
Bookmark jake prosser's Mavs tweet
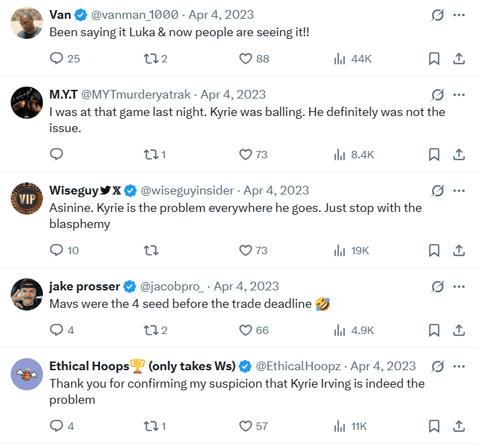pos(434,331)
